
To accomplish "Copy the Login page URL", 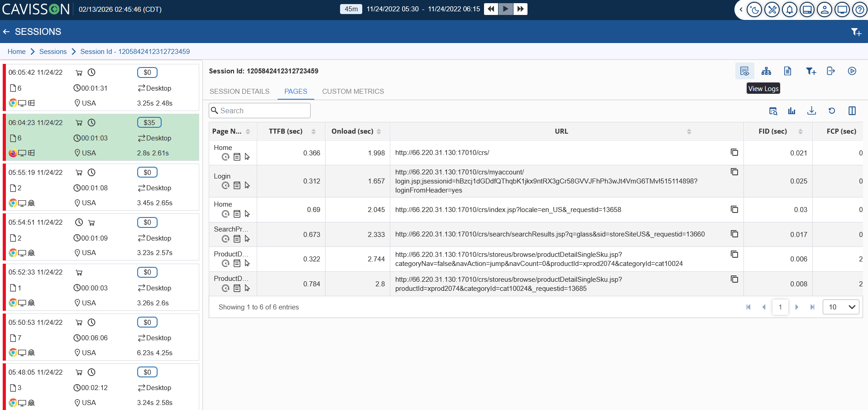I will click(x=734, y=172).
